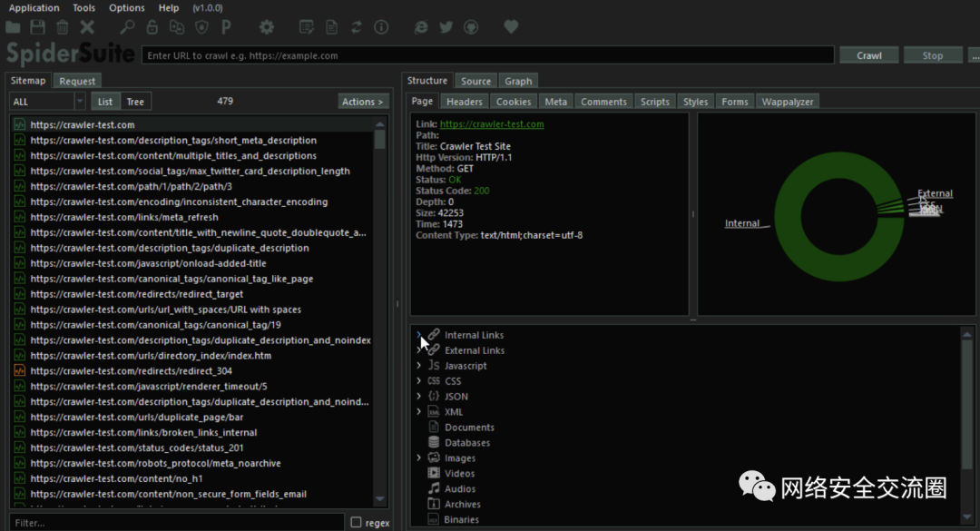Click the Videos film icon

tap(434, 473)
